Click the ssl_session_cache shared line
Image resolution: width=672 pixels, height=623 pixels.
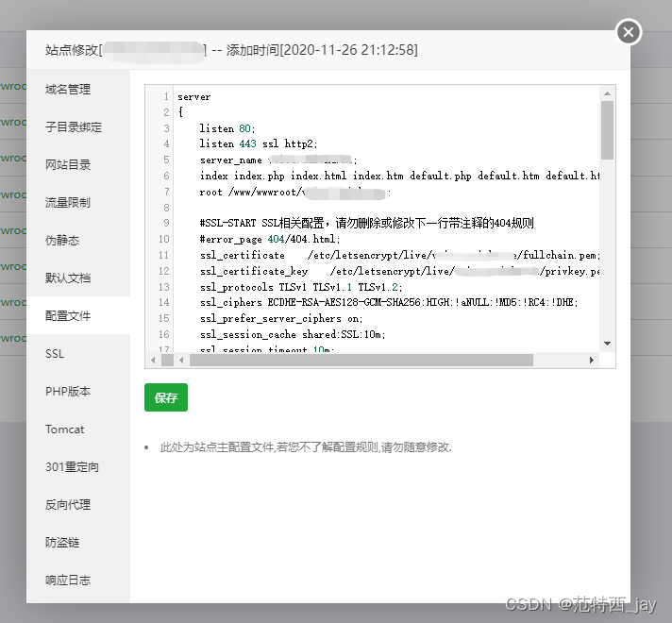point(293,334)
